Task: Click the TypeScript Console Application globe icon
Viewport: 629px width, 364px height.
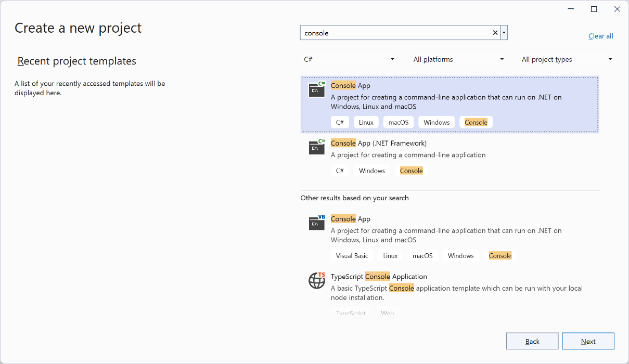Action: pyautogui.click(x=317, y=281)
